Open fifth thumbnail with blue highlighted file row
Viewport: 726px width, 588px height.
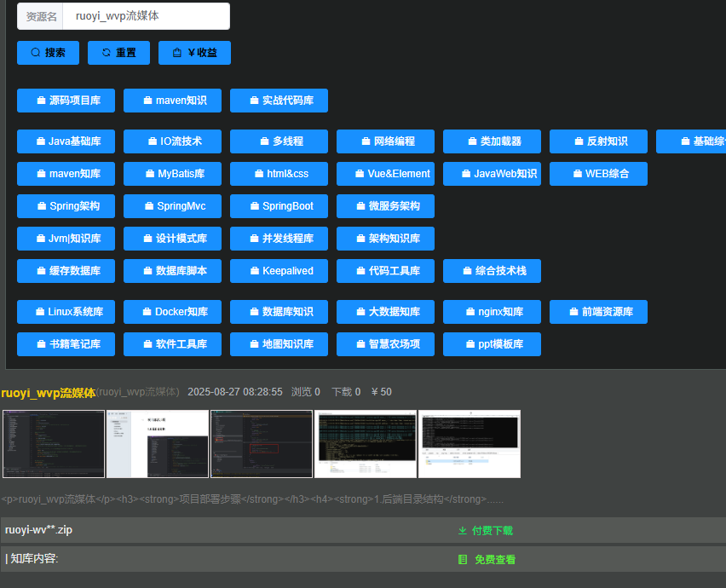pos(470,443)
